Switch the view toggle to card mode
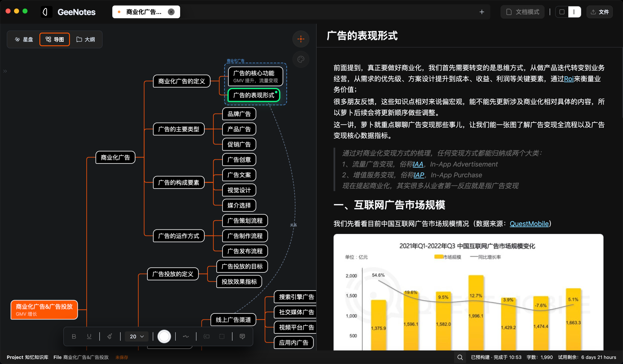623x364 pixels. click(x=562, y=12)
